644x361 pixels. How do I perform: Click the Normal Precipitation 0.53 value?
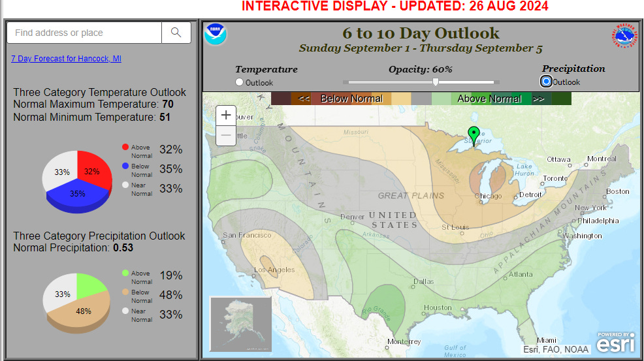[123, 247]
